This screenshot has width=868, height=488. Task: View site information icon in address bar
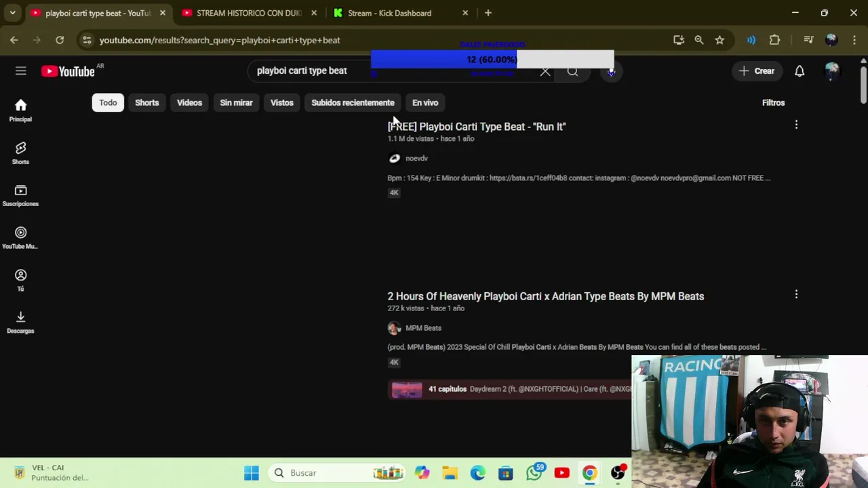coord(87,40)
